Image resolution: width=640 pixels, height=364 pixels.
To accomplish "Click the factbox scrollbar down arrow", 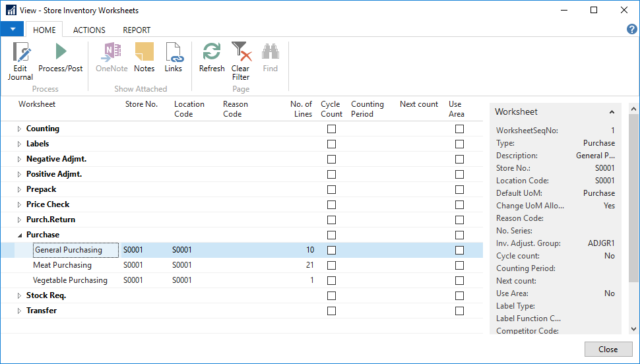I will 634,328.
